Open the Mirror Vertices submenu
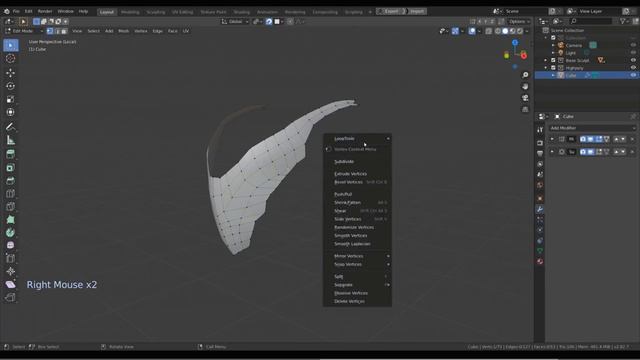The image size is (640, 360). tap(358, 256)
